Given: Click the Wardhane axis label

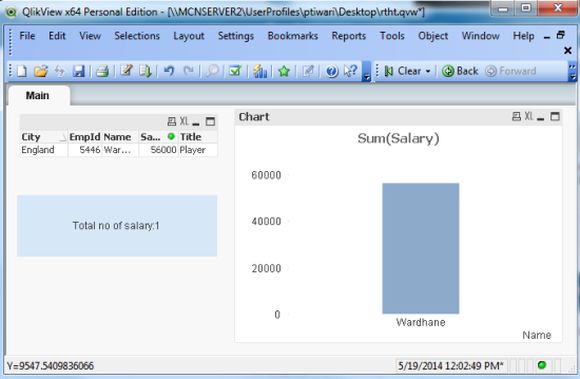Looking at the screenshot, I should click(x=421, y=322).
